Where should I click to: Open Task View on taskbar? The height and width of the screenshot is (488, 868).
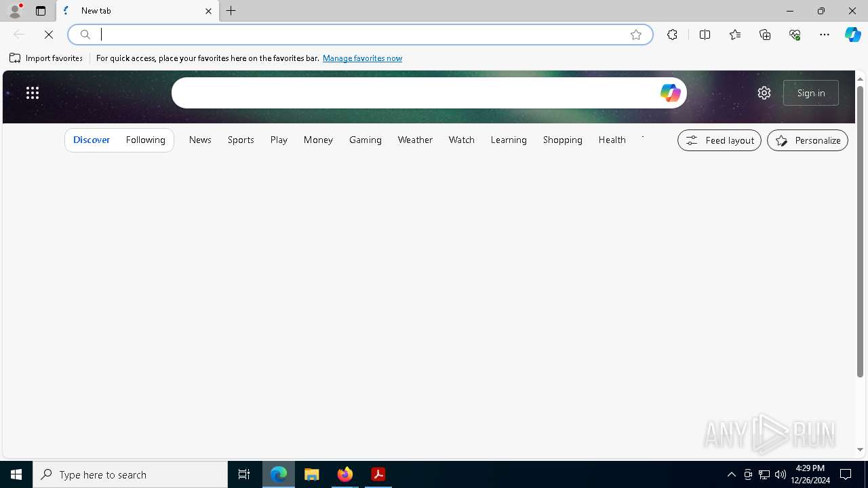[244, 474]
